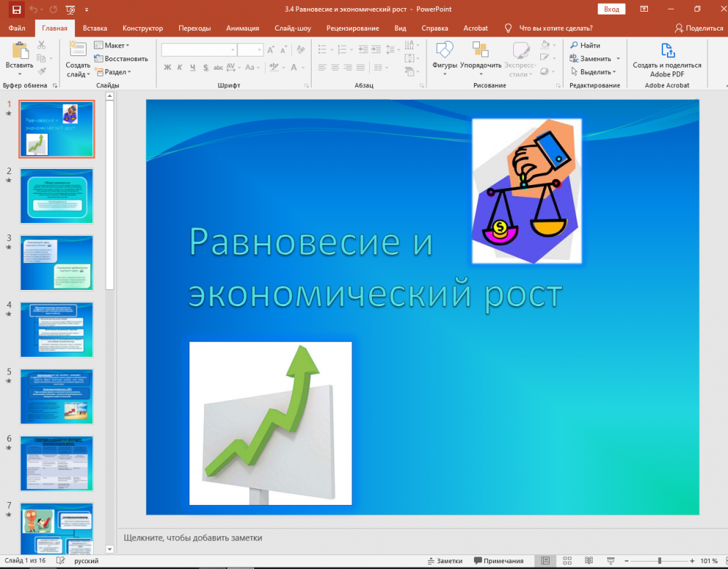Save the presentation with the floppy disk icon

16,9
